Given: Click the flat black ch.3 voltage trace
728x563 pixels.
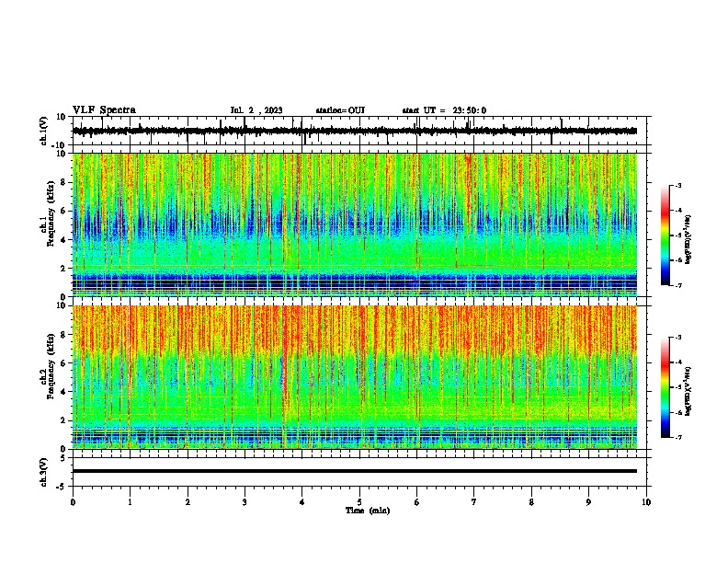Looking at the screenshot, I should point(355,471).
